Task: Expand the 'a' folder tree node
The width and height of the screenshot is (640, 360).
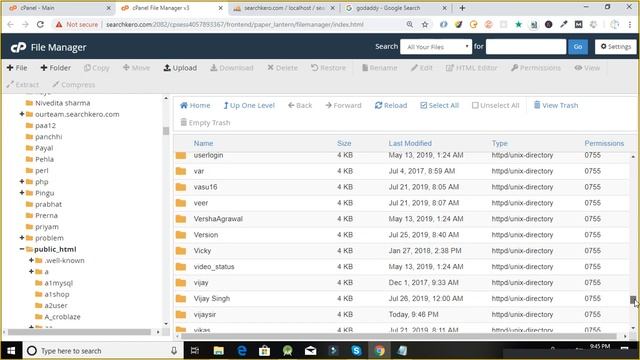Action: pyautogui.click(x=31, y=271)
